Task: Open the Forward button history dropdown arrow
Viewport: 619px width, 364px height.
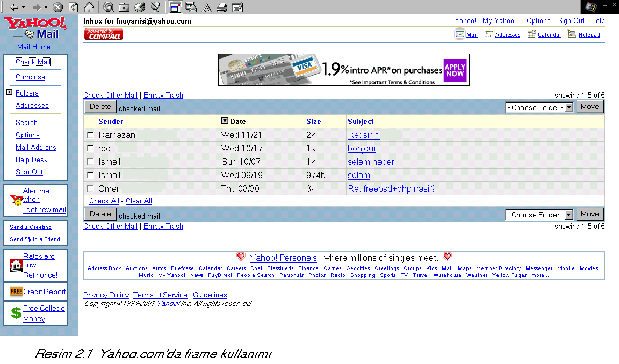Action: 46,8
